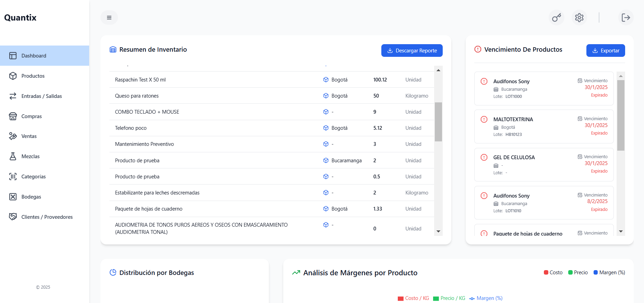
Task: Click inventory table scrollbar thumb
Action: 438,122
